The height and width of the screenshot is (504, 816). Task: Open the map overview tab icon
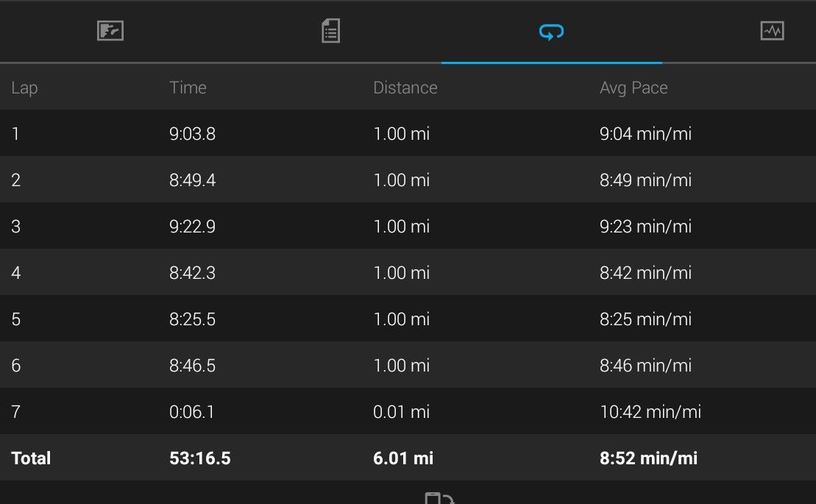(110, 31)
